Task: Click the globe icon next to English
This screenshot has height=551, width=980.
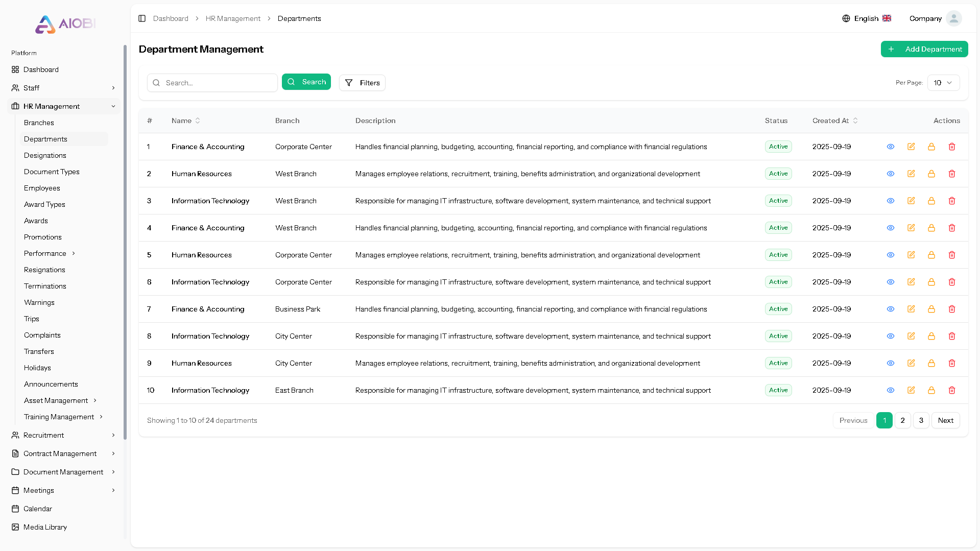Action: pos(846,18)
